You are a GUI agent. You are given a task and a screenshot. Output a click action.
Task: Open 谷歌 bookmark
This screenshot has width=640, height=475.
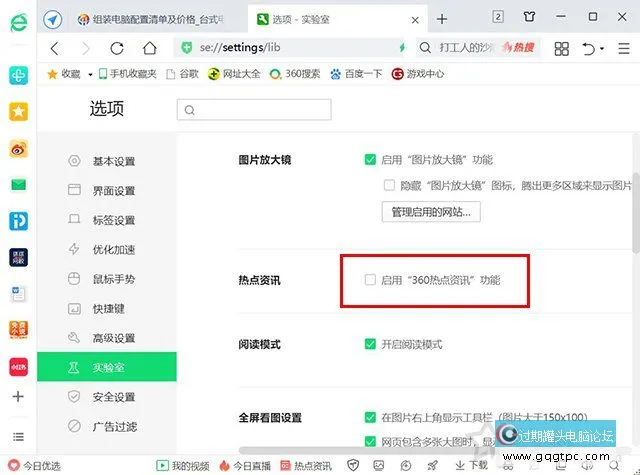[182, 74]
